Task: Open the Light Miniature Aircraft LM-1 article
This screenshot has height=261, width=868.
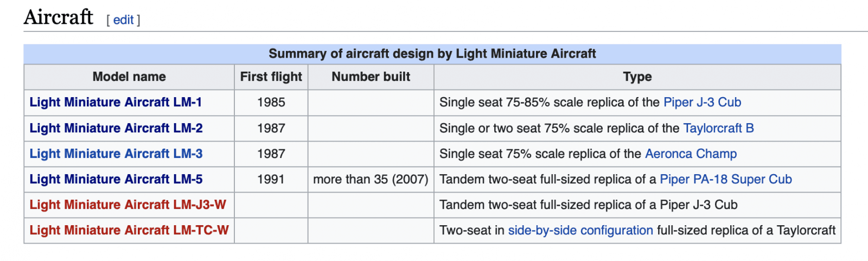Action: (x=116, y=103)
